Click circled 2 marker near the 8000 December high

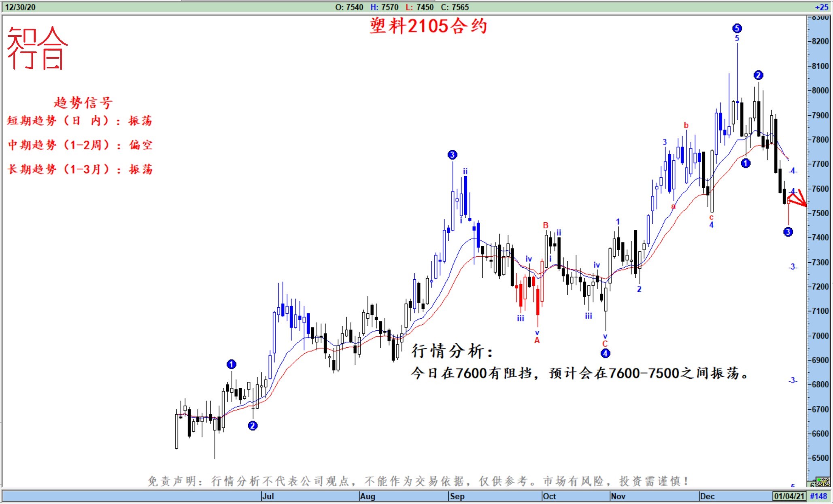pos(758,75)
